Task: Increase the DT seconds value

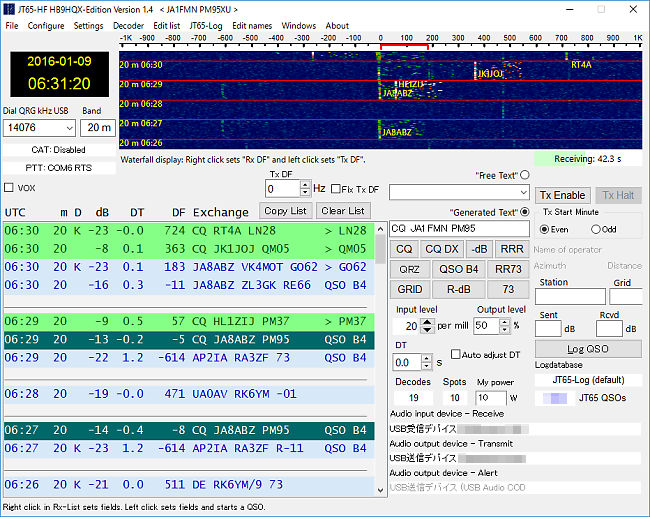Action: (427, 359)
